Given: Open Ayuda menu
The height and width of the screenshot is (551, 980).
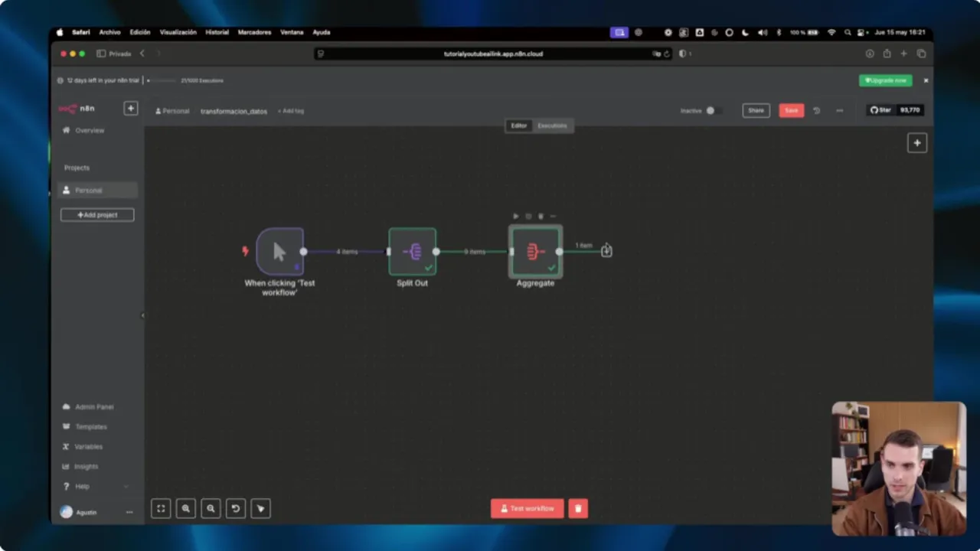Looking at the screenshot, I should coord(322,32).
